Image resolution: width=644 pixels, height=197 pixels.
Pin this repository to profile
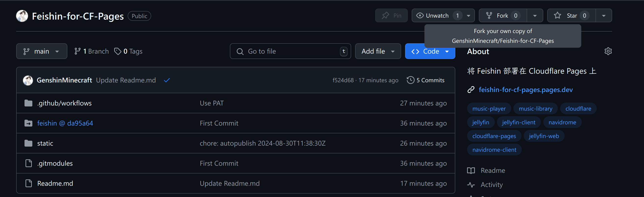[x=391, y=16]
